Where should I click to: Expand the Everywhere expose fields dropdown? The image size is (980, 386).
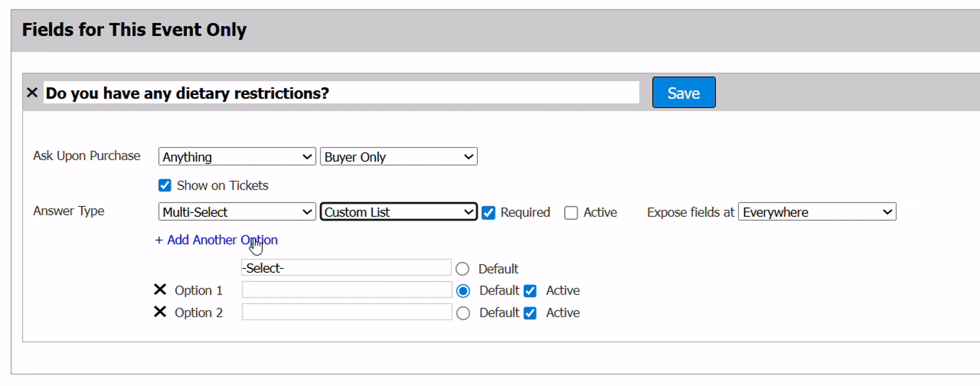(817, 212)
